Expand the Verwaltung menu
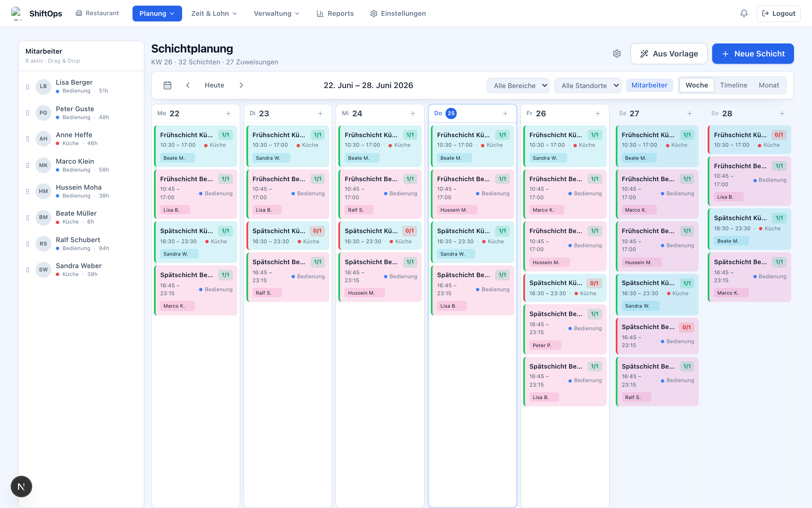 [x=277, y=14]
